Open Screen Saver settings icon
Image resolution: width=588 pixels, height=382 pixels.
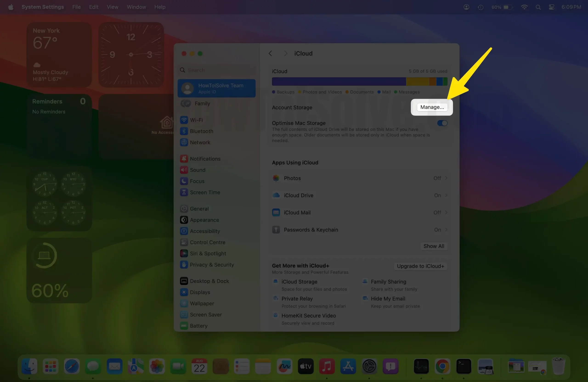184,315
